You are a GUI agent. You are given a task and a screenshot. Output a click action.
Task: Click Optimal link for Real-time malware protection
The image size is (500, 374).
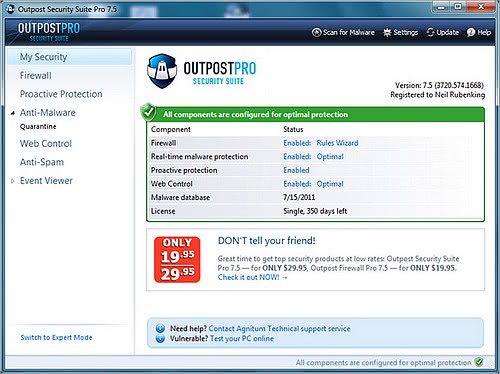point(330,157)
